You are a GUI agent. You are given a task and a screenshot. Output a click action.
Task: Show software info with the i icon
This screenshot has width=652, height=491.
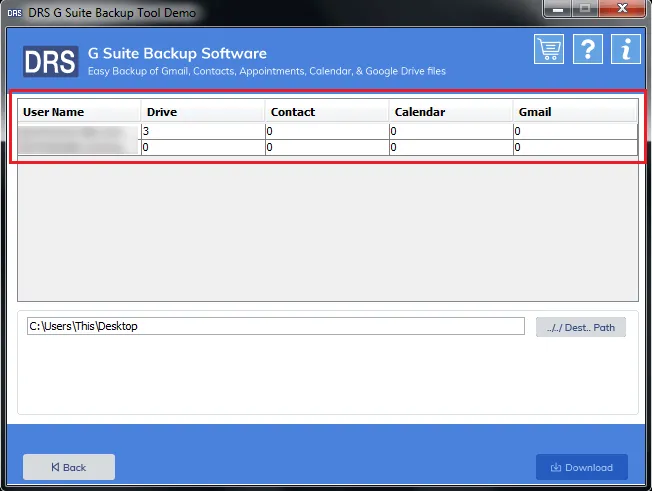(x=626, y=49)
